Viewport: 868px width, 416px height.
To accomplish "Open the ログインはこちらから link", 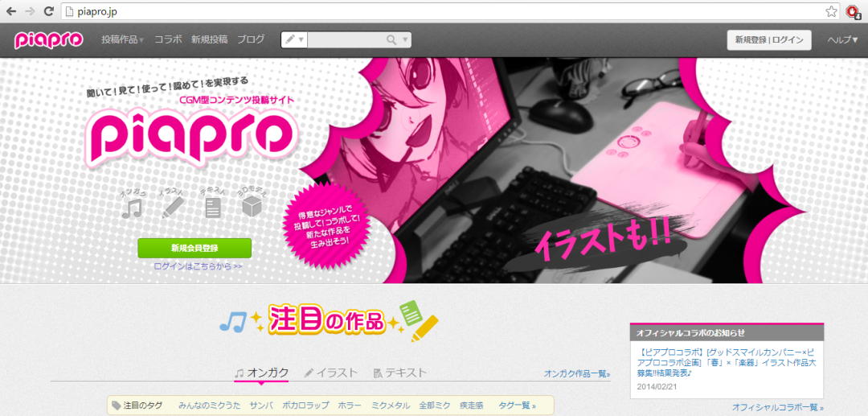I will [x=198, y=266].
